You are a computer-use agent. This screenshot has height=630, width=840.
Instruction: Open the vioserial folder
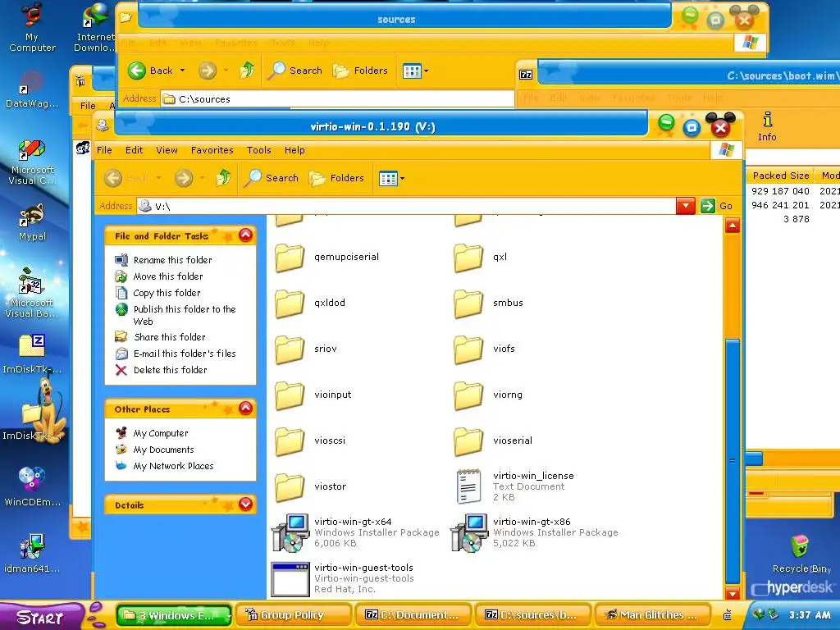click(493, 441)
